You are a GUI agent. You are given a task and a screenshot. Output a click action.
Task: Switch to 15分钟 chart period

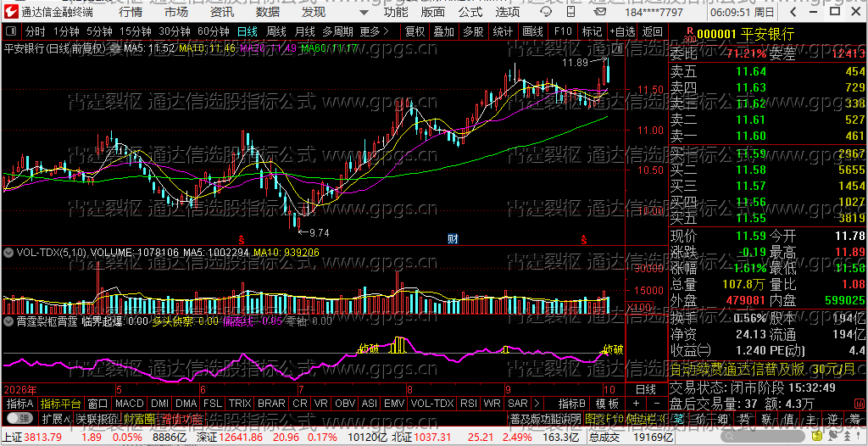[135, 31]
